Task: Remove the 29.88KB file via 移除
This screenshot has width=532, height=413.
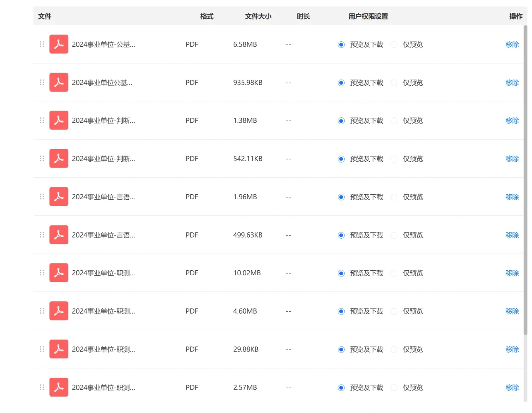Action: click(x=512, y=350)
